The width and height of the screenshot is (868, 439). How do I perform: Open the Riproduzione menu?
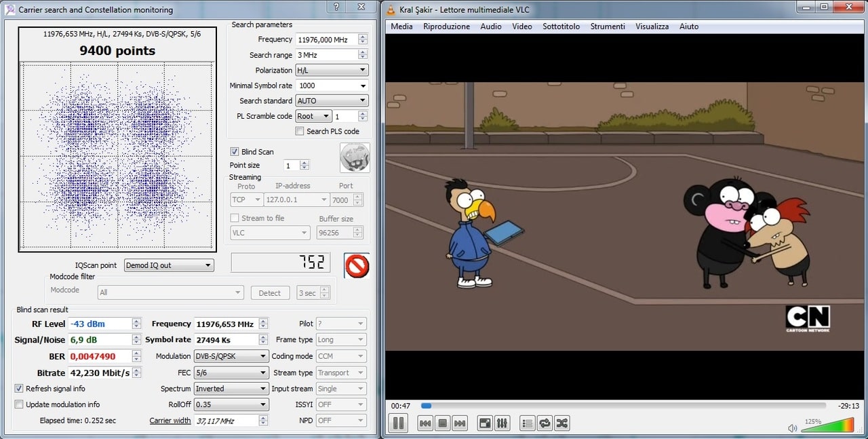tap(446, 26)
